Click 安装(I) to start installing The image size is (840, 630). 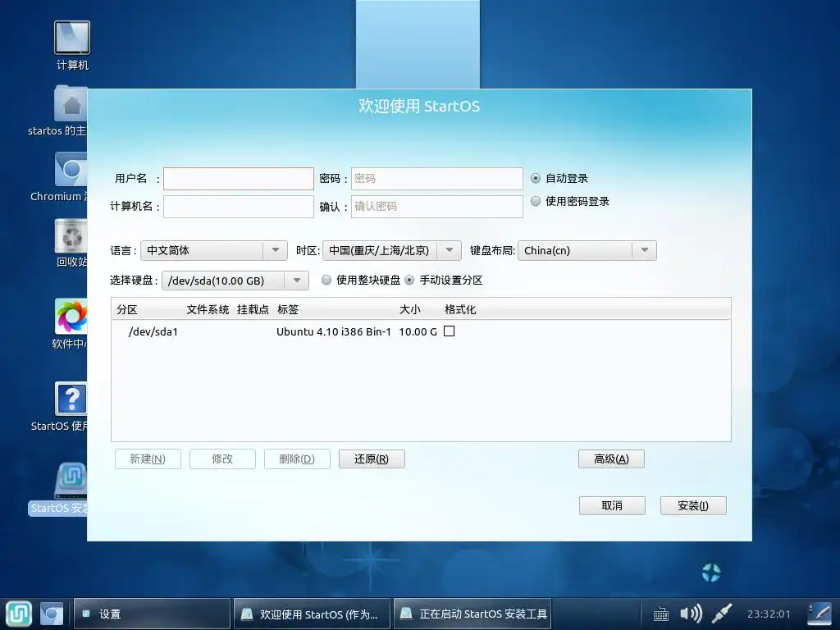coord(693,505)
